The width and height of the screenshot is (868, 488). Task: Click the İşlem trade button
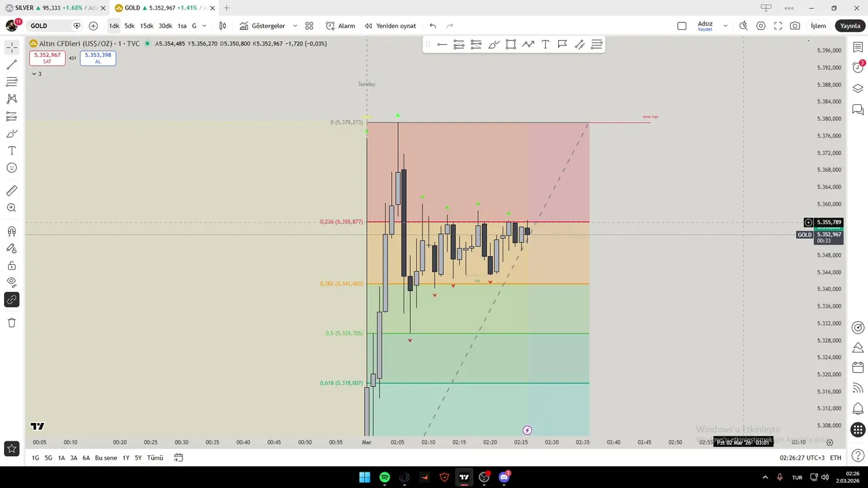[x=818, y=26]
